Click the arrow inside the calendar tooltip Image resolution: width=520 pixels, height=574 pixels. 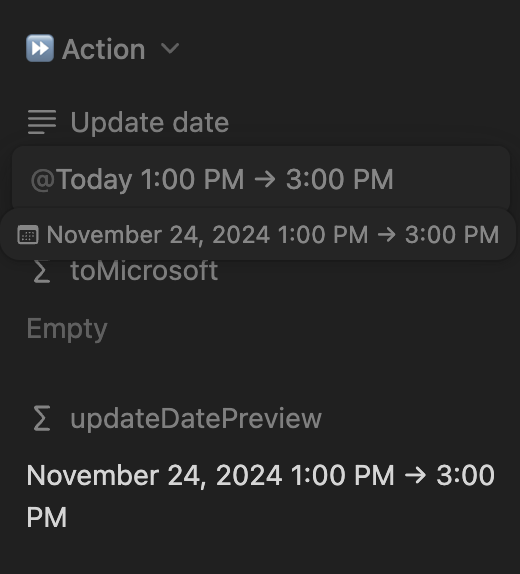(386, 234)
